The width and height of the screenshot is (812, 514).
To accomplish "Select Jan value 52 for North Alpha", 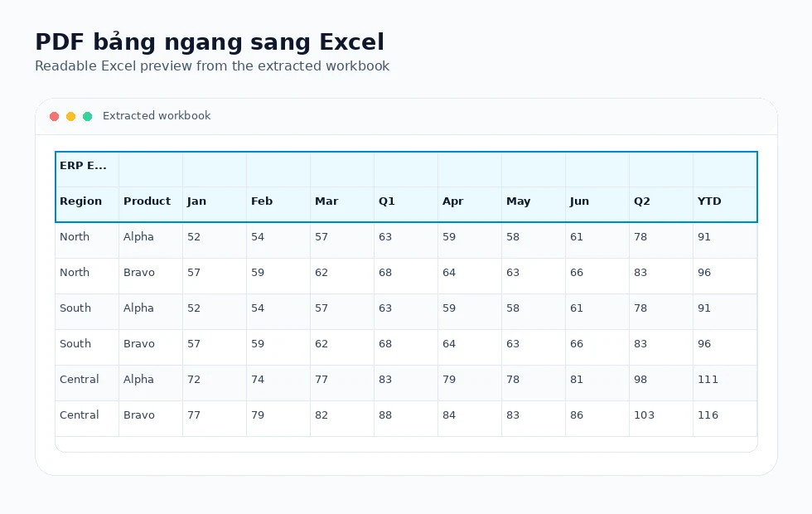I will 194,237.
